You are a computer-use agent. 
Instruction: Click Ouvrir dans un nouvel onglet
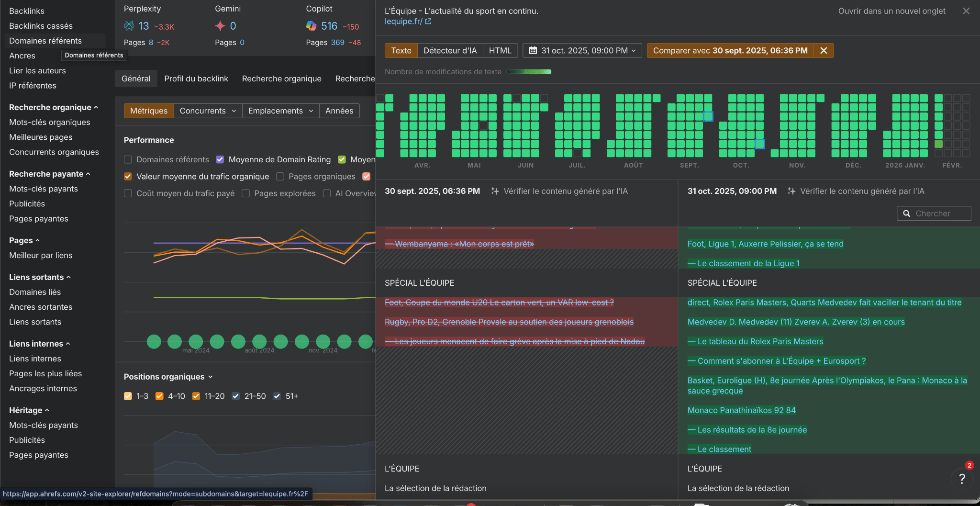coord(891,11)
